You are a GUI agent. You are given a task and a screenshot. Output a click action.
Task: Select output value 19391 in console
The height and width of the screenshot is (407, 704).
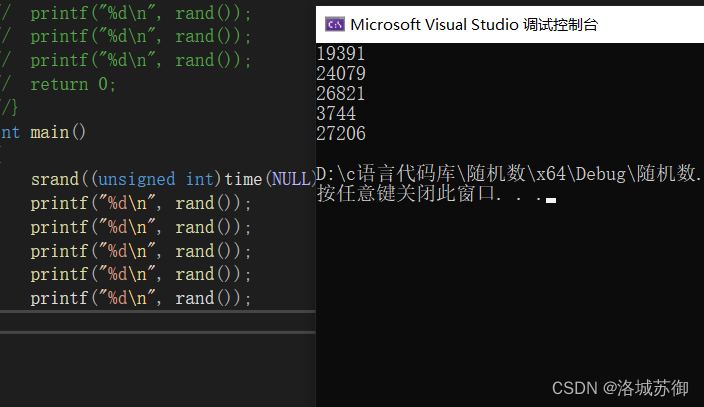341,53
